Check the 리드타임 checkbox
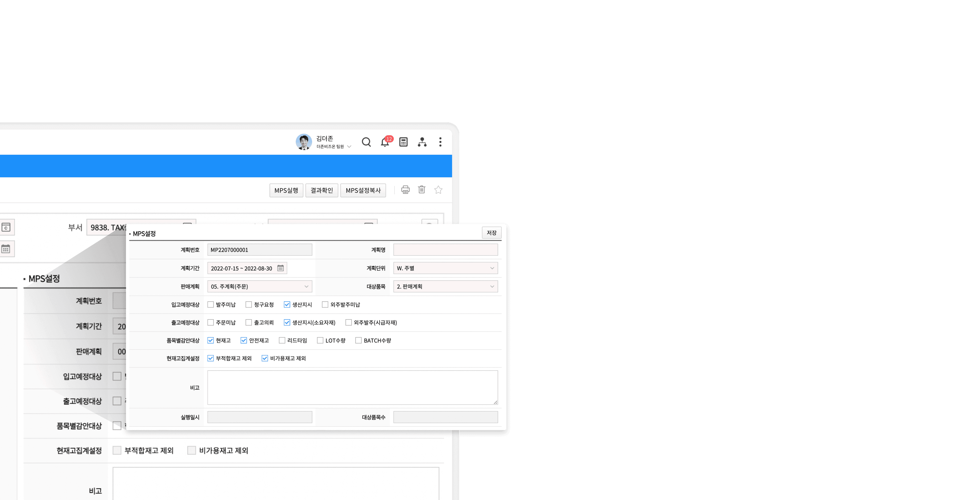 tap(282, 340)
